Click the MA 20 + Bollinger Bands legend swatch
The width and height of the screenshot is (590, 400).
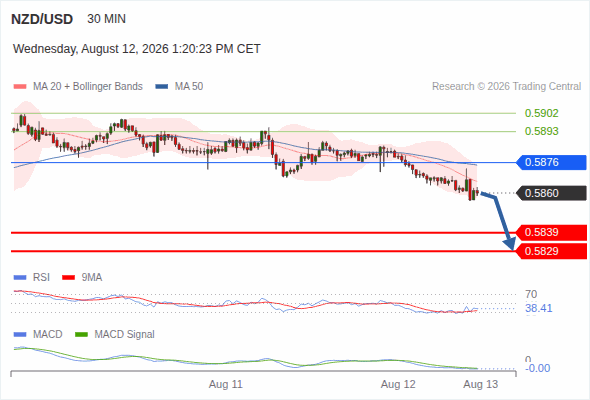pyautogui.click(x=20, y=87)
